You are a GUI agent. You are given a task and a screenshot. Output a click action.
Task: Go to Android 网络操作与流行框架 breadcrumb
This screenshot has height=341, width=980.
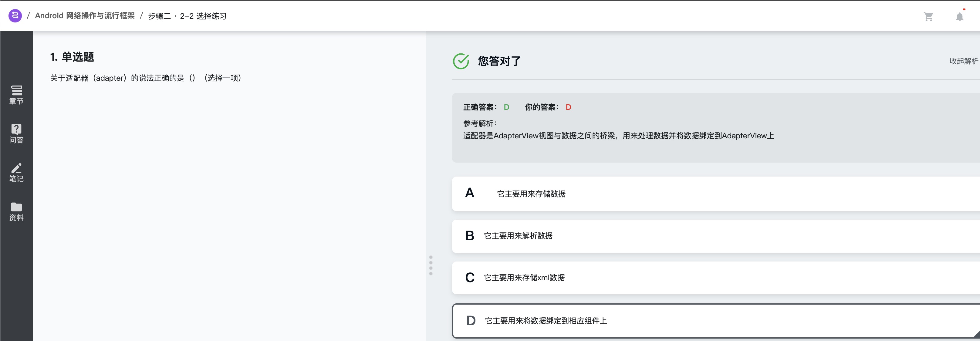point(85,15)
